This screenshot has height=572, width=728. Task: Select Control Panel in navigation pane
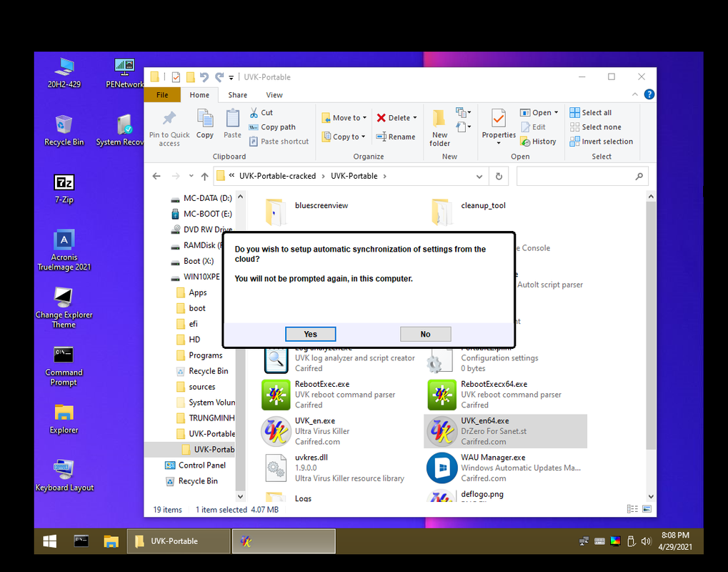(196, 465)
